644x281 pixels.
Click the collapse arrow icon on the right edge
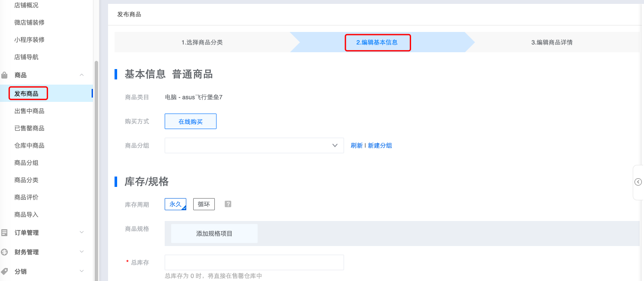click(638, 182)
